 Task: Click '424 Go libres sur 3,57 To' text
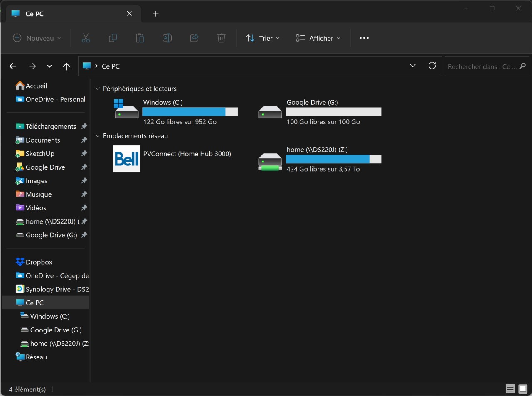click(x=323, y=169)
